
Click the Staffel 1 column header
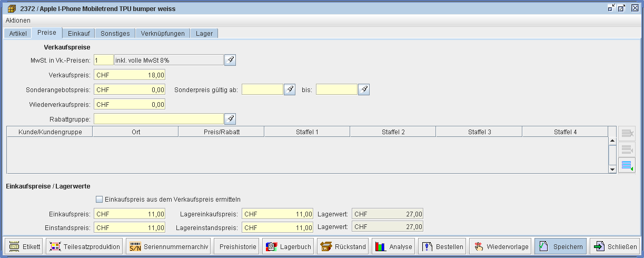coord(306,132)
